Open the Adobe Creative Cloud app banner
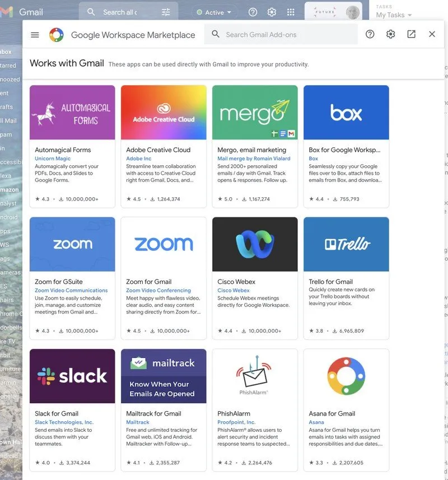Image resolution: width=448 pixels, height=480 pixels. coord(164,112)
